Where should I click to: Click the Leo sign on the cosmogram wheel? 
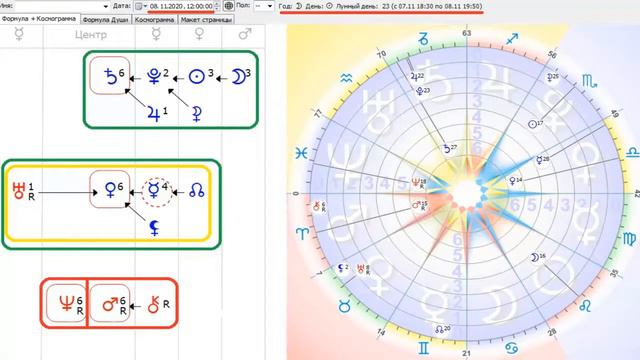click(x=585, y=306)
